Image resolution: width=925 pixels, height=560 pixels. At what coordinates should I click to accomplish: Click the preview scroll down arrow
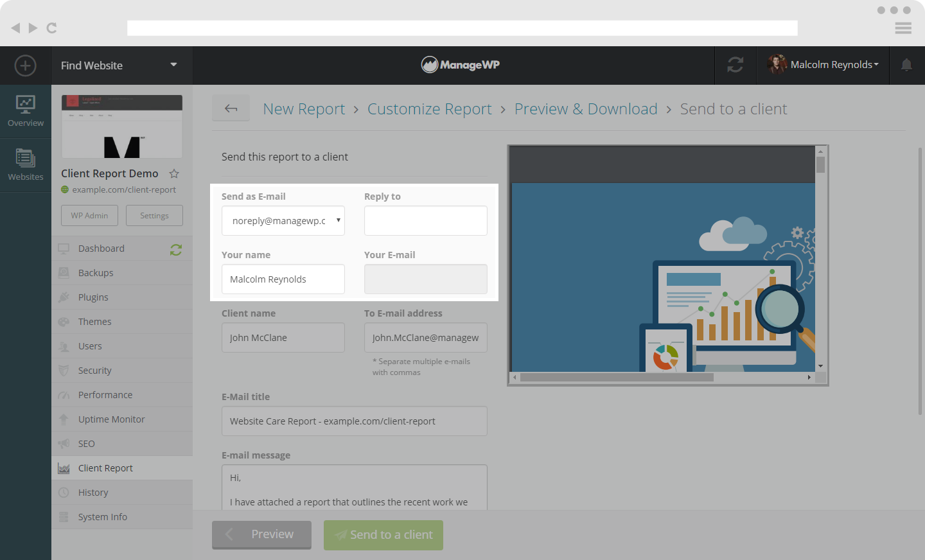[x=820, y=366]
